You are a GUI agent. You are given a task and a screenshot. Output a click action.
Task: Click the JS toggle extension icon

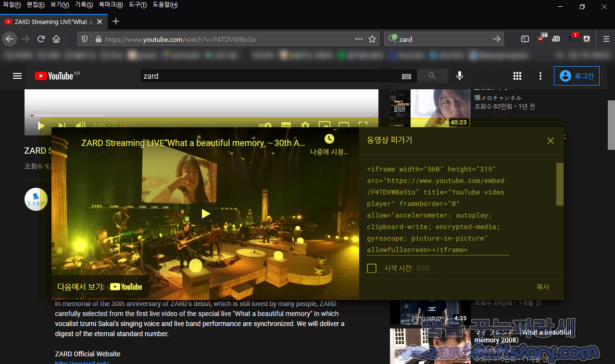point(556,39)
